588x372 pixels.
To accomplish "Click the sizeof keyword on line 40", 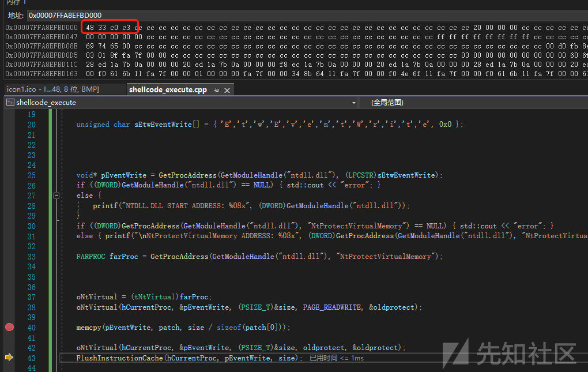I will (x=229, y=328).
